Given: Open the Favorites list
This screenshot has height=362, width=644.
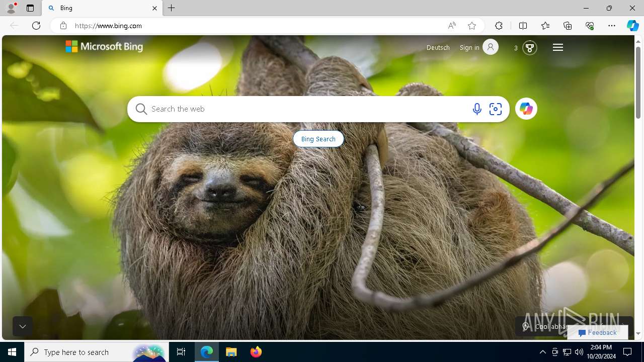Looking at the screenshot, I should [x=545, y=26].
